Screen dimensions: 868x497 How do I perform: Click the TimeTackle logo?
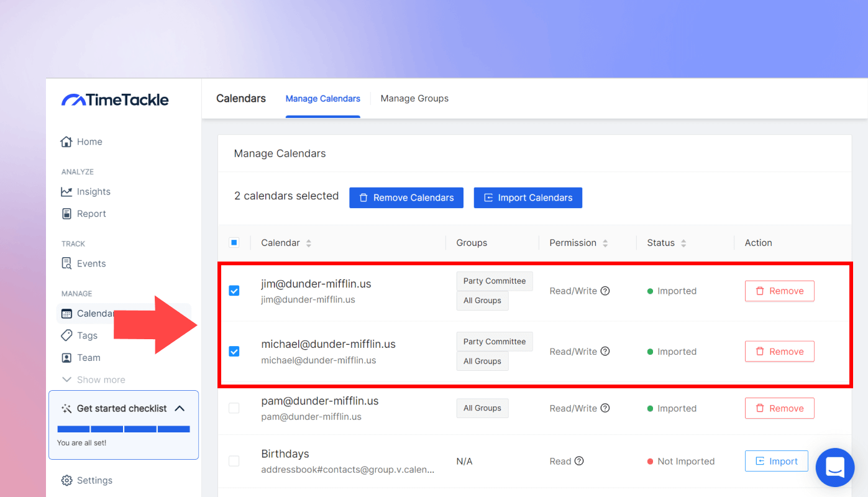pyautogui.click(x=115, y=99)
